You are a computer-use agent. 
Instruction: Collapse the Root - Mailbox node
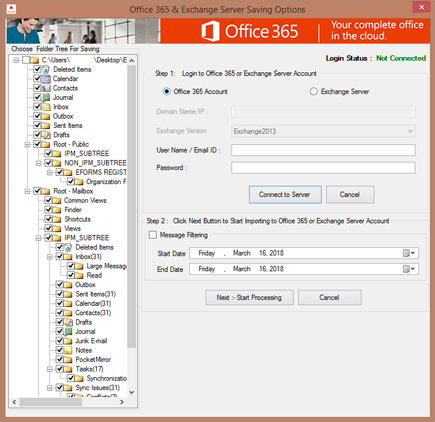pos(27,191)
